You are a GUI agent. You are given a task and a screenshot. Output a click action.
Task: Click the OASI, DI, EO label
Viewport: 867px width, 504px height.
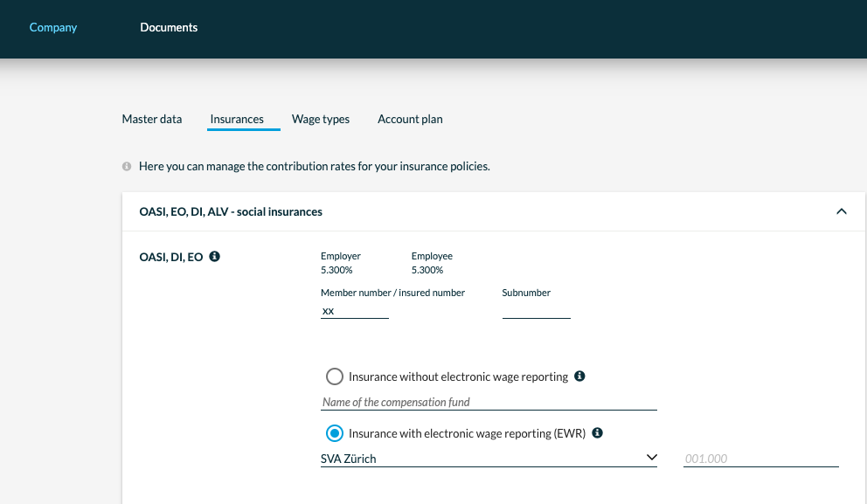(x=170, y=257)
